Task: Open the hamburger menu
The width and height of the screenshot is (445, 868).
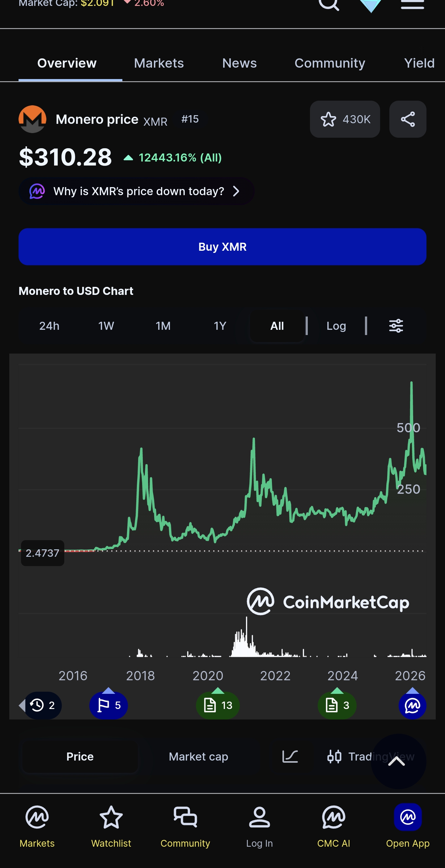Action: (412, 4)
